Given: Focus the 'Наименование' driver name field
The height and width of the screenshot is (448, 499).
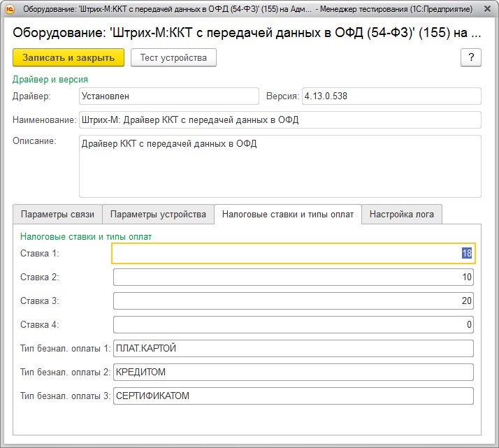Looking at the screenshot, I should pyautogui.click(x=280, y=120).
